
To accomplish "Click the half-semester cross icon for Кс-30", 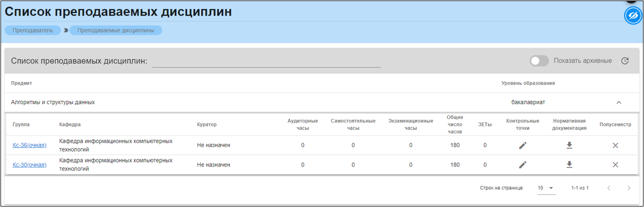I will (x=615, y=164).
